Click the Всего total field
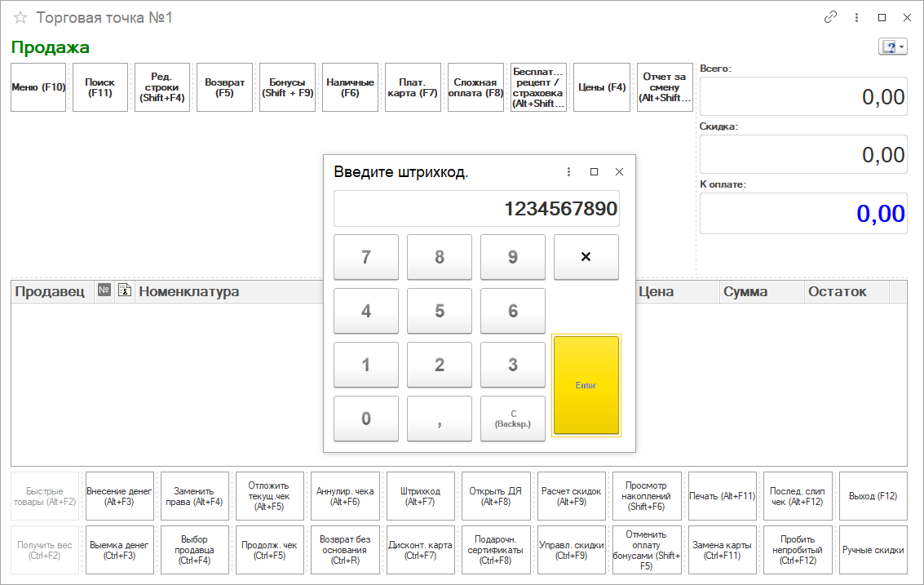The height and width of the screenshot is (585, 924). coord(803,96)
